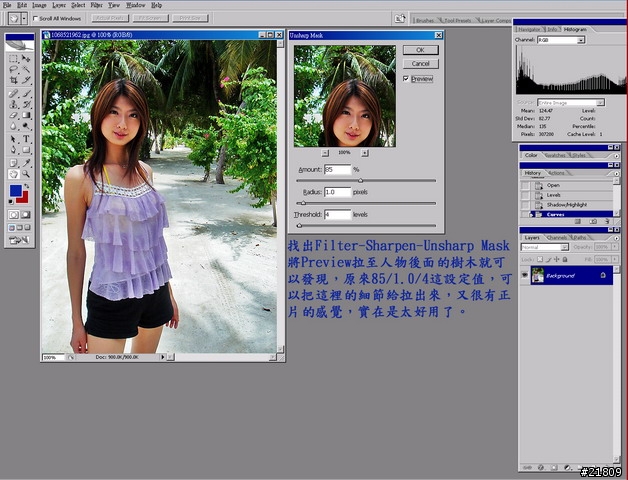Screen dimensions: 628x480
Task: Switch to Standard Screen Mode button
Action: tap(11, 228)
